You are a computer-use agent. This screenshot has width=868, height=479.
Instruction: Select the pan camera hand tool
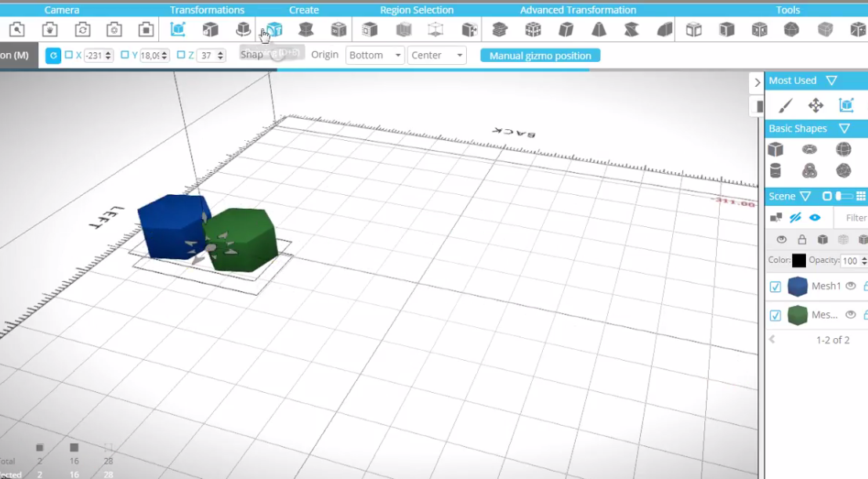pos(49,29)
